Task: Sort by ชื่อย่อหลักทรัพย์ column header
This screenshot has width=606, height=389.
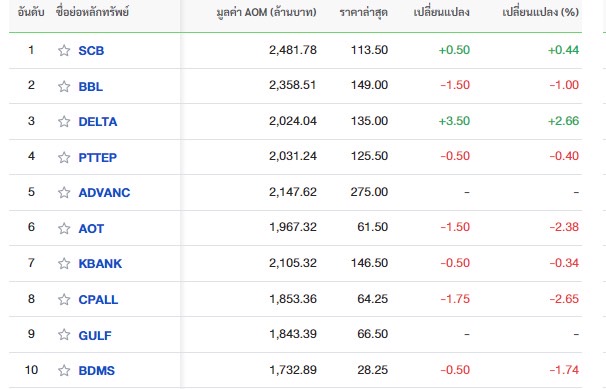Action: [92, 12]
